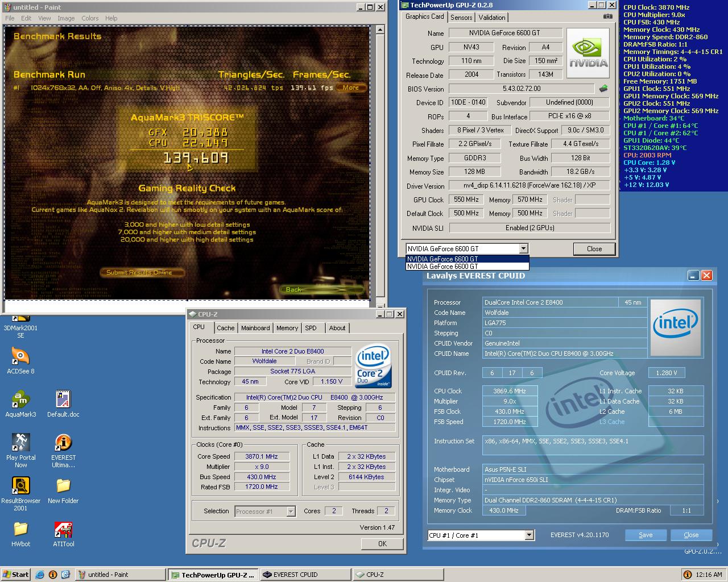Click the GPU-Z title bar icon

[405, 5]
